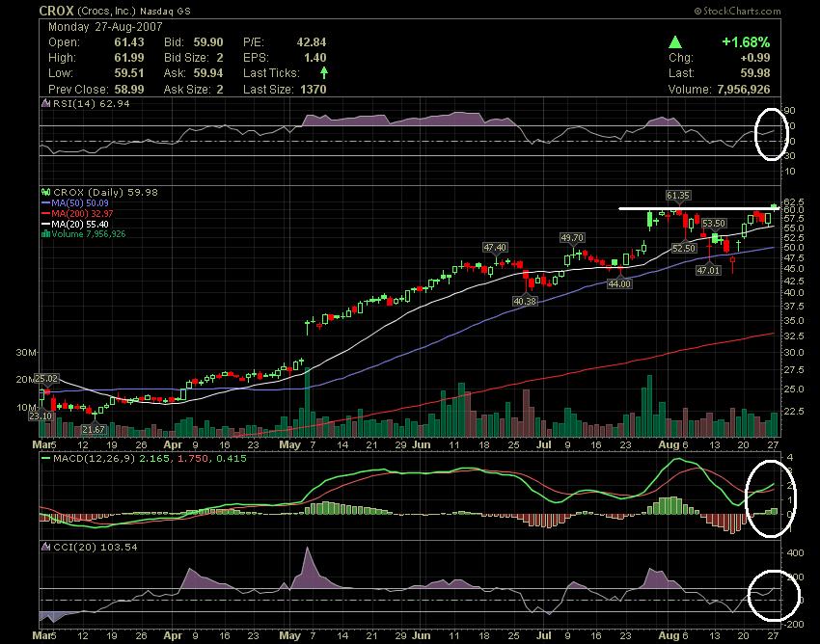Click the 25.02 price annotation
The width and height of the screenshot is (820, 644).
(46, 379)
